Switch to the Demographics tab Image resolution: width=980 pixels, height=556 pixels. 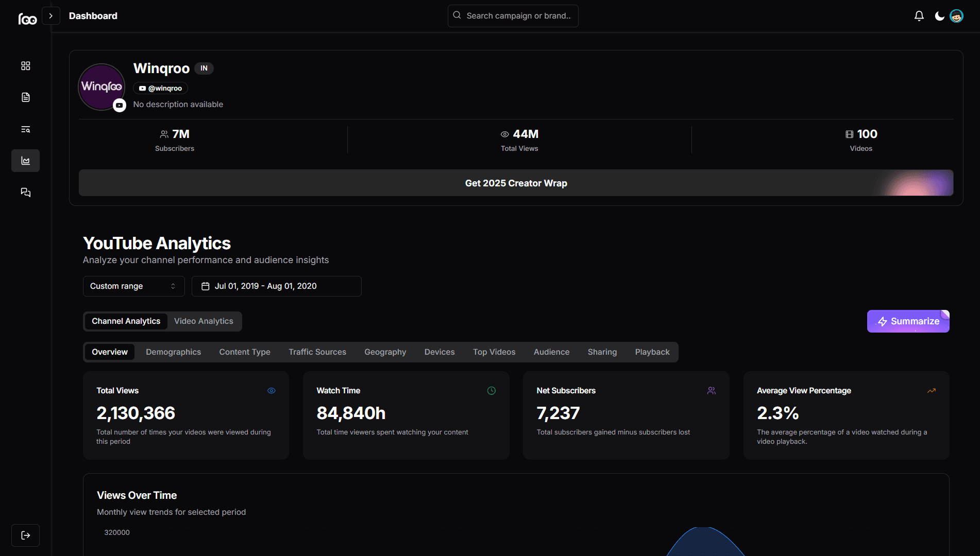pyautogui.click(x=173, y=352)
